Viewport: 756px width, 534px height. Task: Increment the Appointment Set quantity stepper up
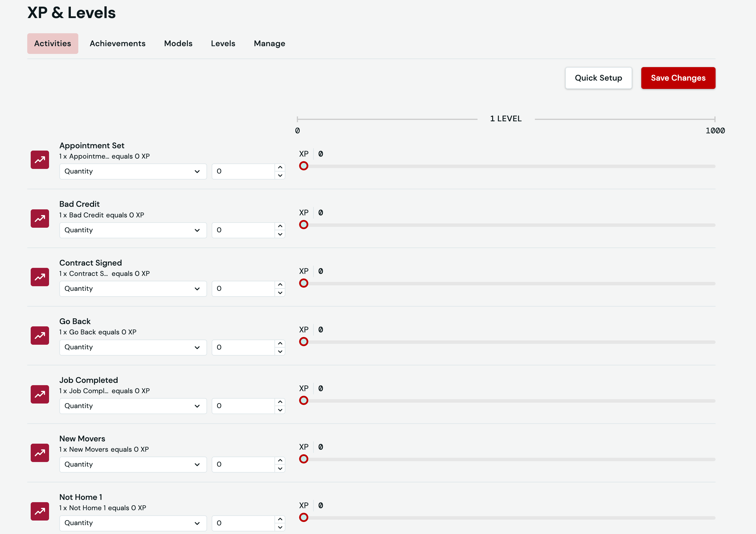pyautogui.click(x=280, y=167)
